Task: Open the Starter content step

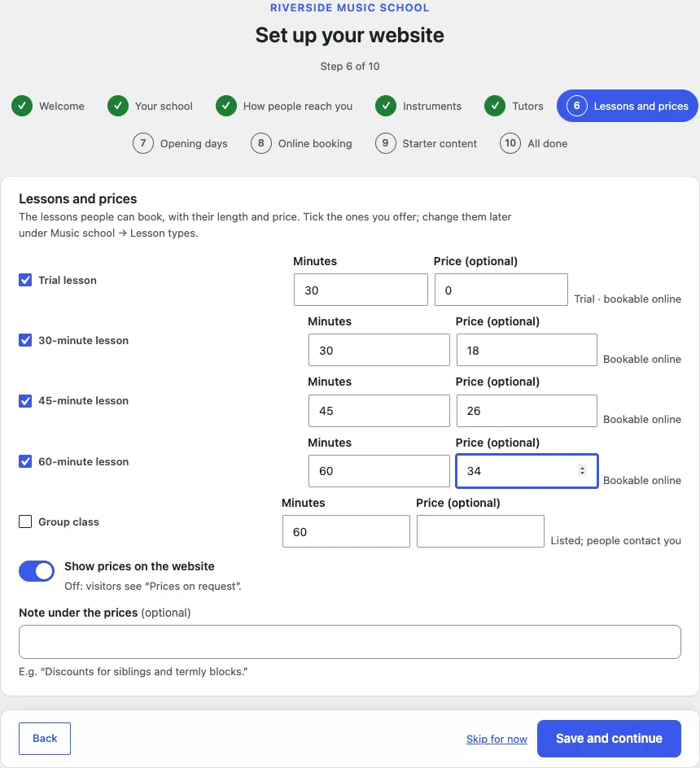Action: point(426,143)
